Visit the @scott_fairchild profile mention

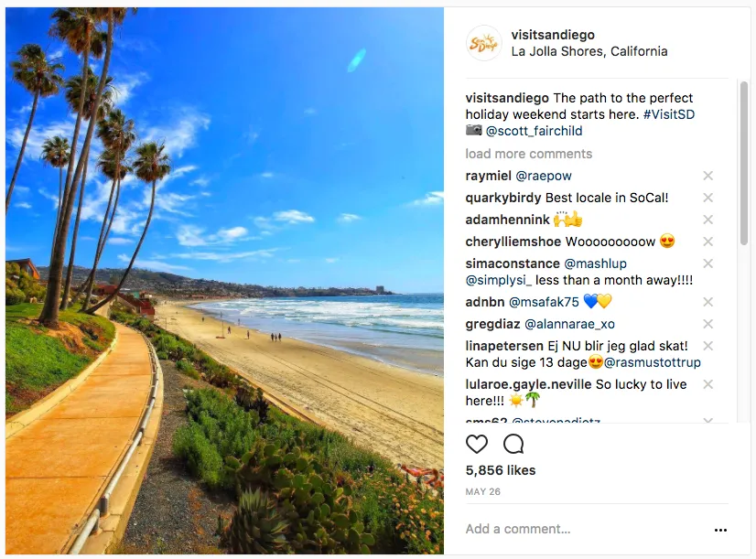(x=536, y=131)
